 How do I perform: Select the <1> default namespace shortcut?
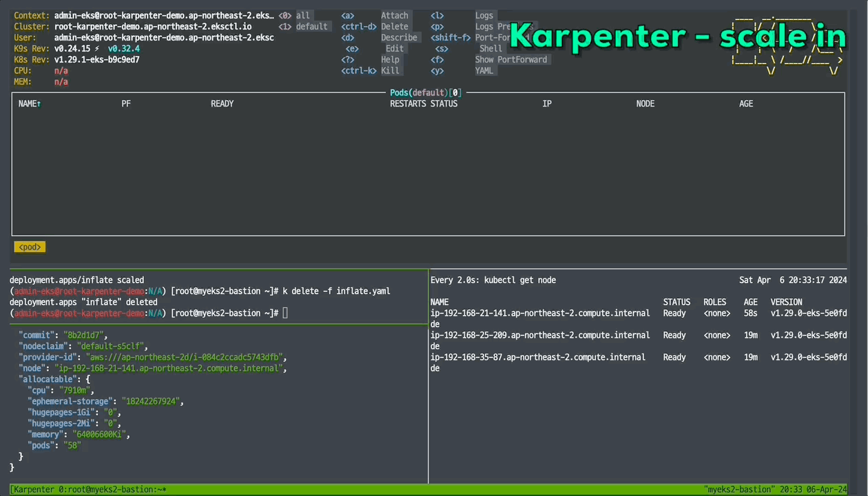303,26
